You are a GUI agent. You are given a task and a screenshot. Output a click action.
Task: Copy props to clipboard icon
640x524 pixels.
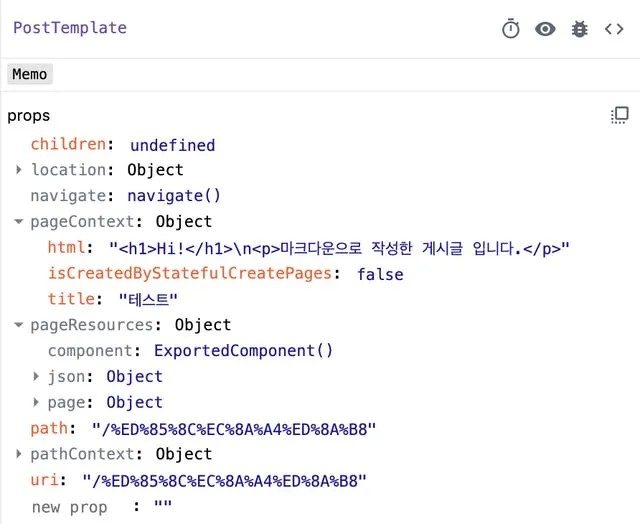pos(619,115)
